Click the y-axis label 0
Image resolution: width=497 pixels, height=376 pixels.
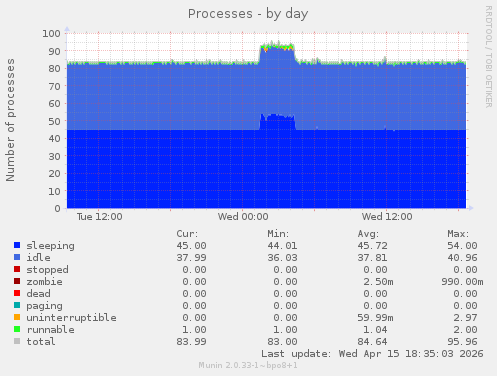[58, 209]
